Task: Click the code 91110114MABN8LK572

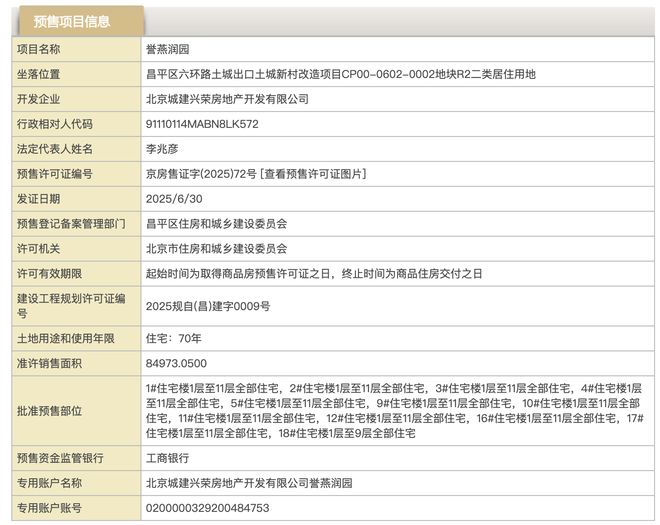Action: (x=202, y=124)
